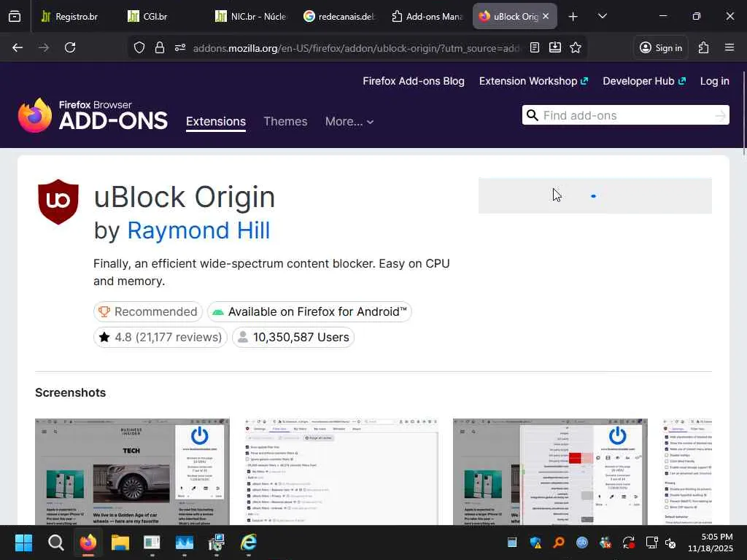Open Extension Workshop link
The image size is (747, 560).
[533, 82]
